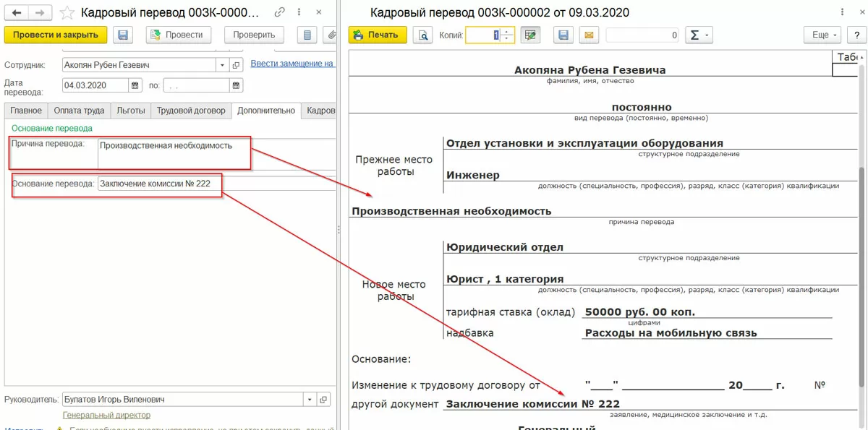Viewport: 868px width, 430px height.
Task: Click the print preview magnifier icon
Action: point(422,35)
